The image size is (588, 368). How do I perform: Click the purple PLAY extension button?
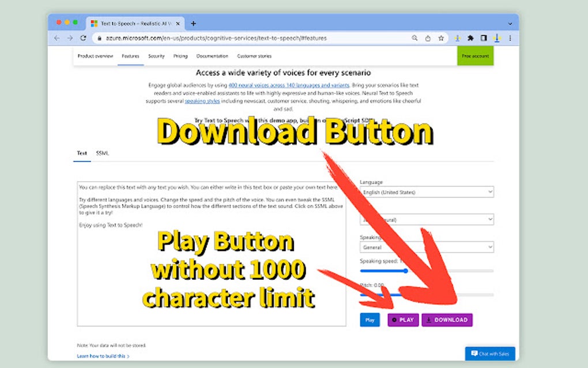403,320
